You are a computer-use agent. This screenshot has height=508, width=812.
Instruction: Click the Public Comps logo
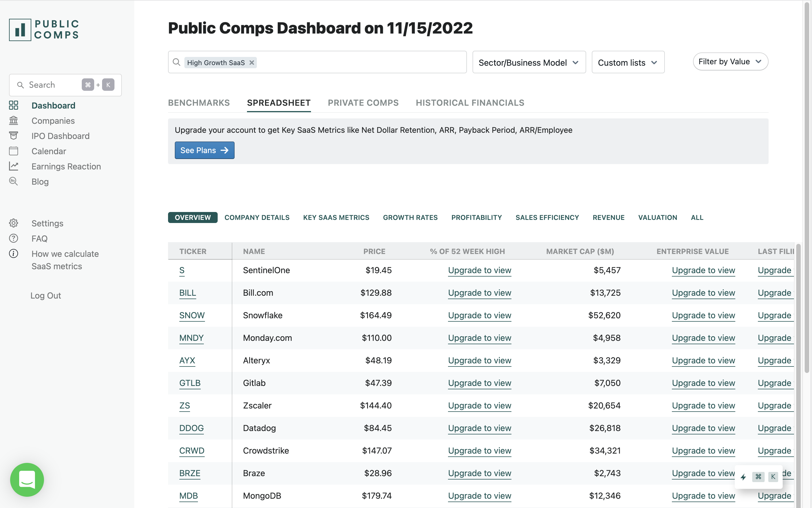44,29
